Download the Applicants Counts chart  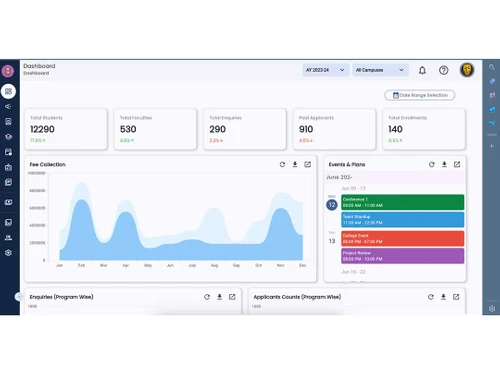[443, 297]
